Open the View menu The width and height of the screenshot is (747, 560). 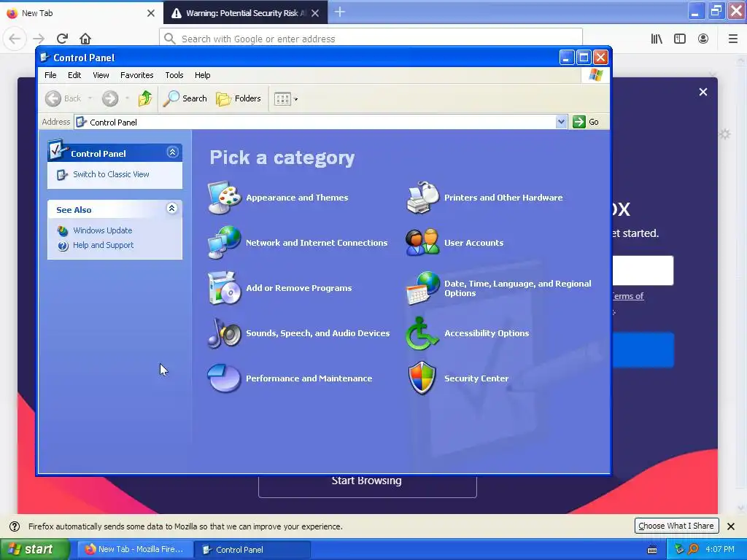101,75
